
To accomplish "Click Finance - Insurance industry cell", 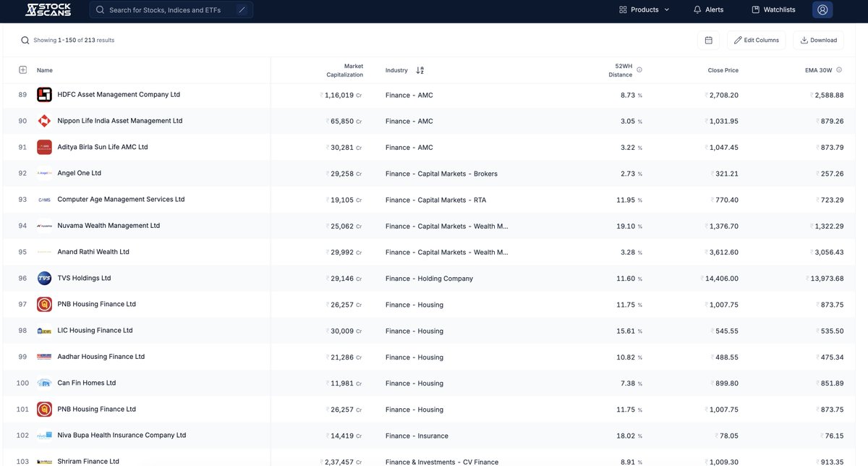I will (417, 436).
